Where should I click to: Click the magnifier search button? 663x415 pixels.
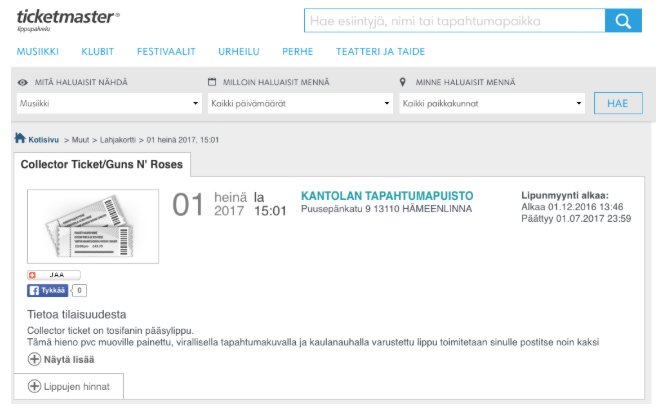click(623, 21)
